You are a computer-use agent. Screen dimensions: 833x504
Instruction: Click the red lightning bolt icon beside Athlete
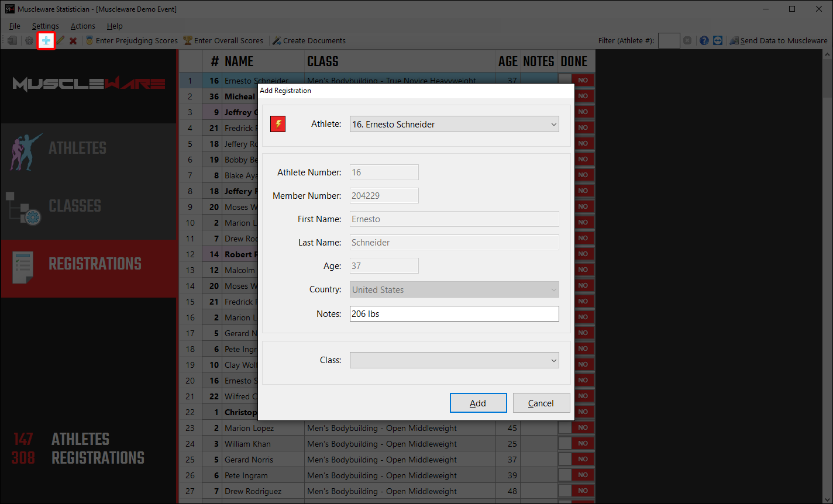coord(278,124)
